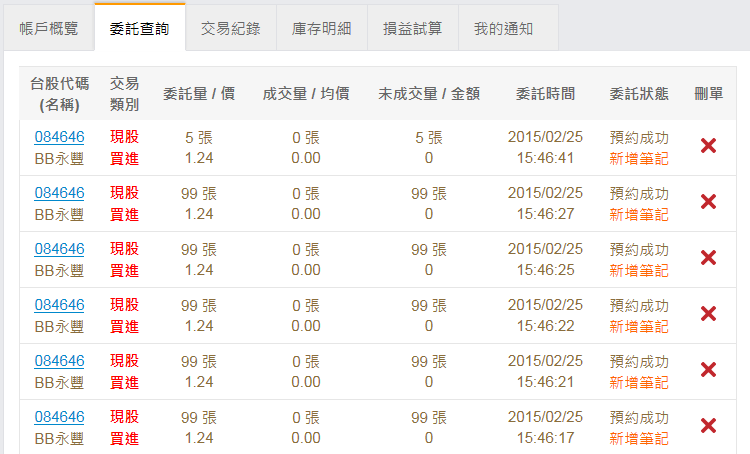The width and height of the screenshot is (750, 454).
Task: Click the 委託時間 column header
Action: click(x=545, y=94)
